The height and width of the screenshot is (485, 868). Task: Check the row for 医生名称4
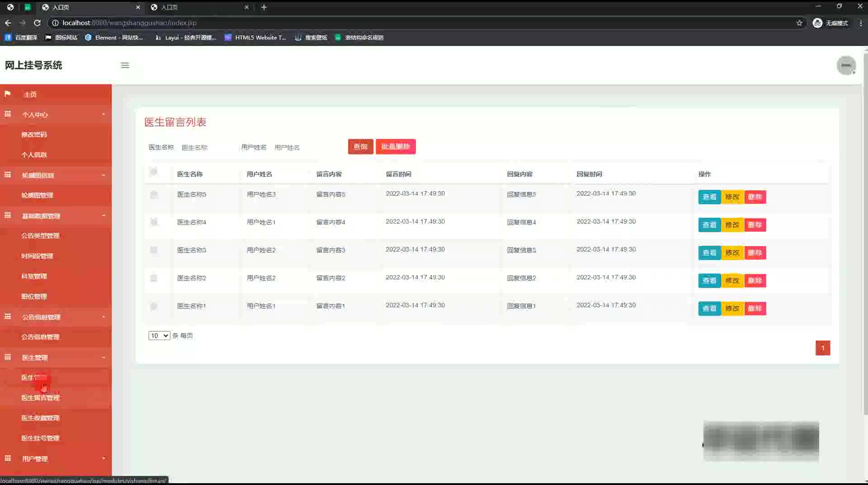coord(154,222)
